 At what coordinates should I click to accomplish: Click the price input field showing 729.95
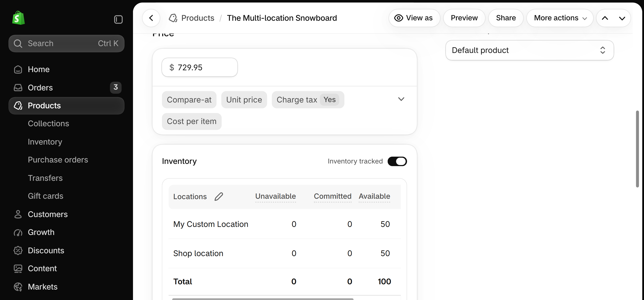pyautogui.click(x=199, y=67)
